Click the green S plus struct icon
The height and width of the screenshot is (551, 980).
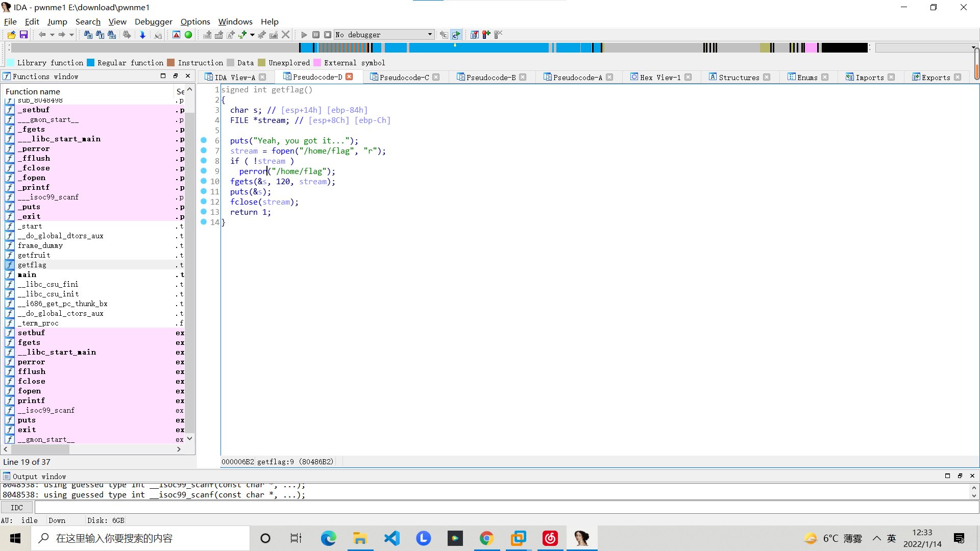click(242, 35)
